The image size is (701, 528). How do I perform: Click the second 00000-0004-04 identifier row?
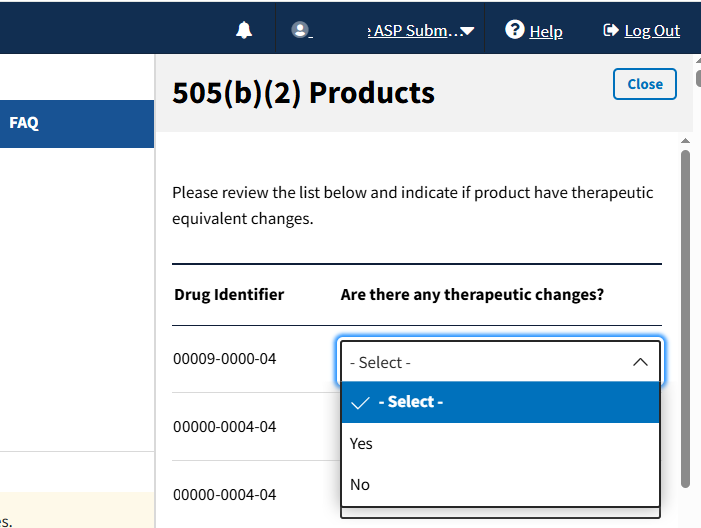point(224,494)
